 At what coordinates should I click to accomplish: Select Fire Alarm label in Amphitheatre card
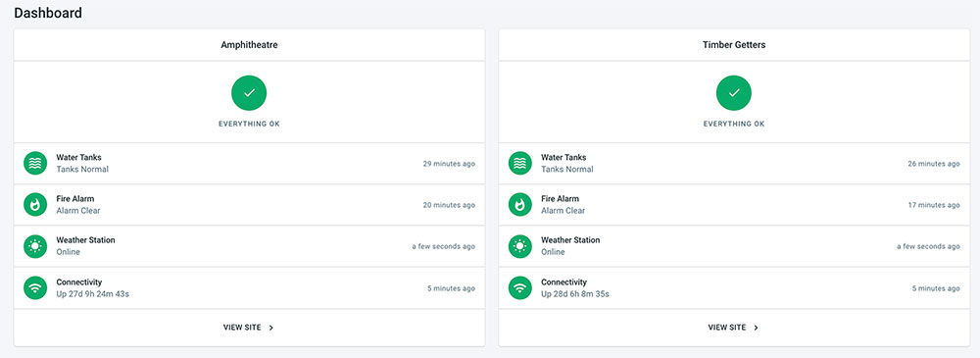point(75,199)
